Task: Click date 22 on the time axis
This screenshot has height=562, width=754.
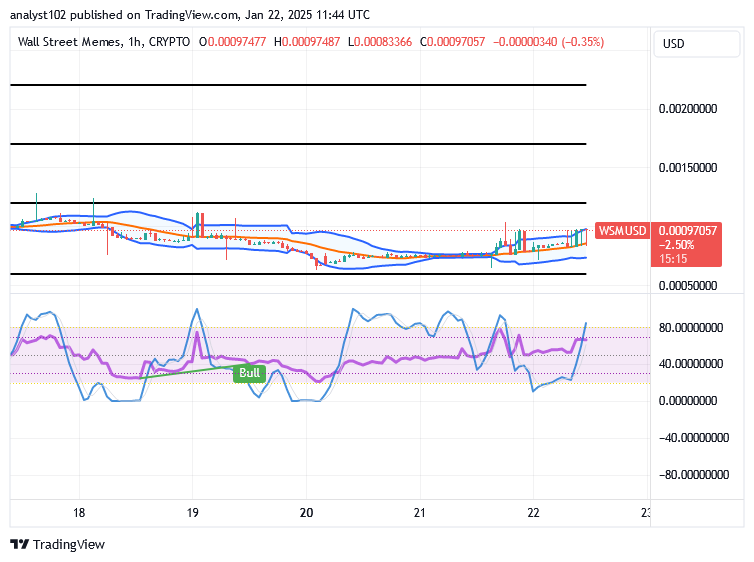Action: click(533, 513)
